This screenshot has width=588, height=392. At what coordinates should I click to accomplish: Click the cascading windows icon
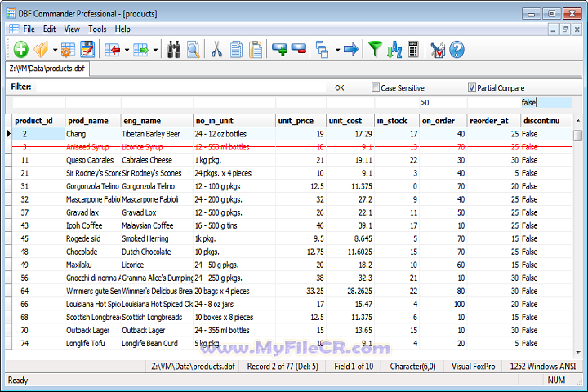coord(322,50)
